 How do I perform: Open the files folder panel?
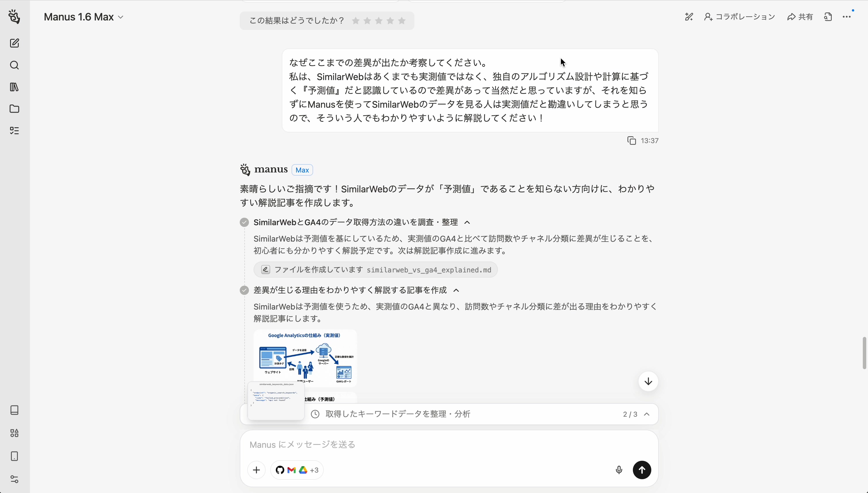click(x=14, y=109)
